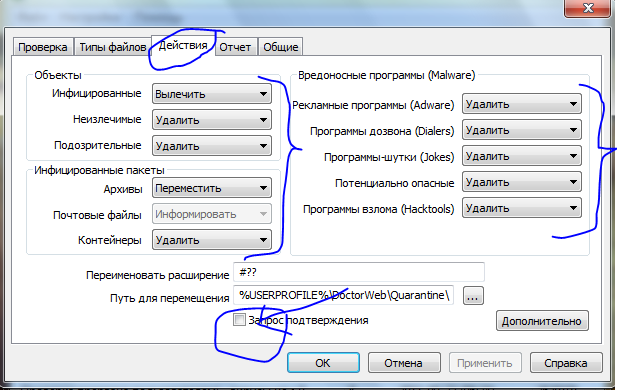Viewport: 617px width, 390px height.
Task: Browse quarantine path with the ... button
Action: point(473,296)
